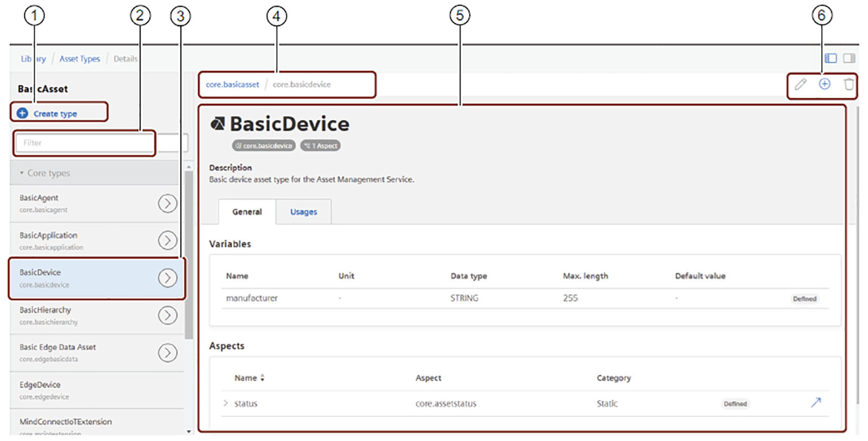
Task: Open BasicDevice using its arrow icon
Action: point(168,278)
